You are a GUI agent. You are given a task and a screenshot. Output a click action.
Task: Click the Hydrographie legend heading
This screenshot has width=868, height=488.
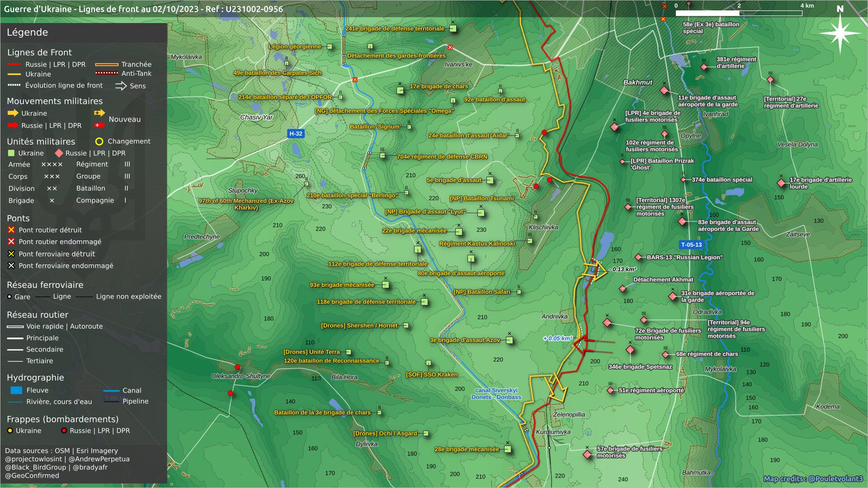[35, 378]
